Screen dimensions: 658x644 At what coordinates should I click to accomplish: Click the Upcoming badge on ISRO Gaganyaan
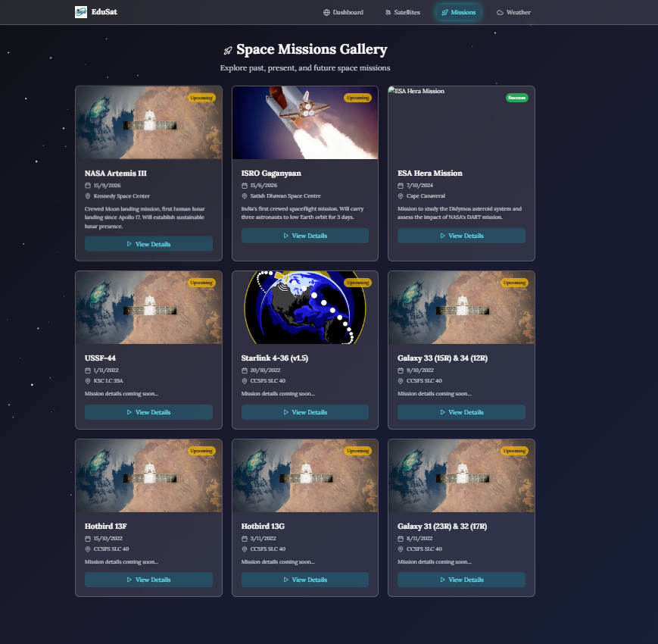click(x=358, y=98)
